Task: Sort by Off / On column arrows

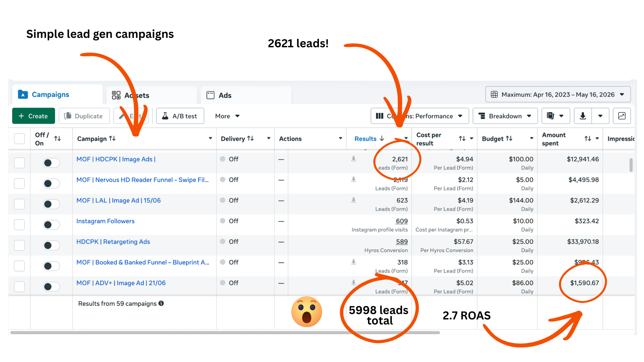Action: point(57,138)
